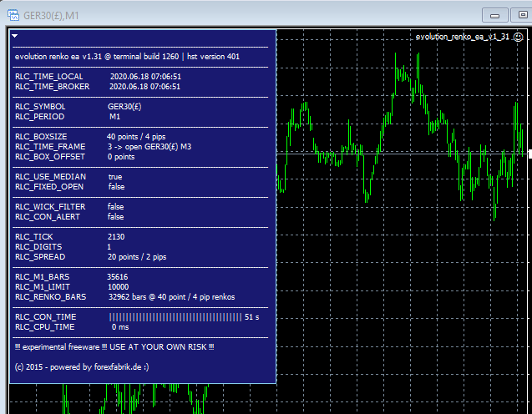Screen dimensions: 532x414
Task: Click the RLC_USE_MEDIAN value true
Action: pyautogui.click(x=115, y=177)
